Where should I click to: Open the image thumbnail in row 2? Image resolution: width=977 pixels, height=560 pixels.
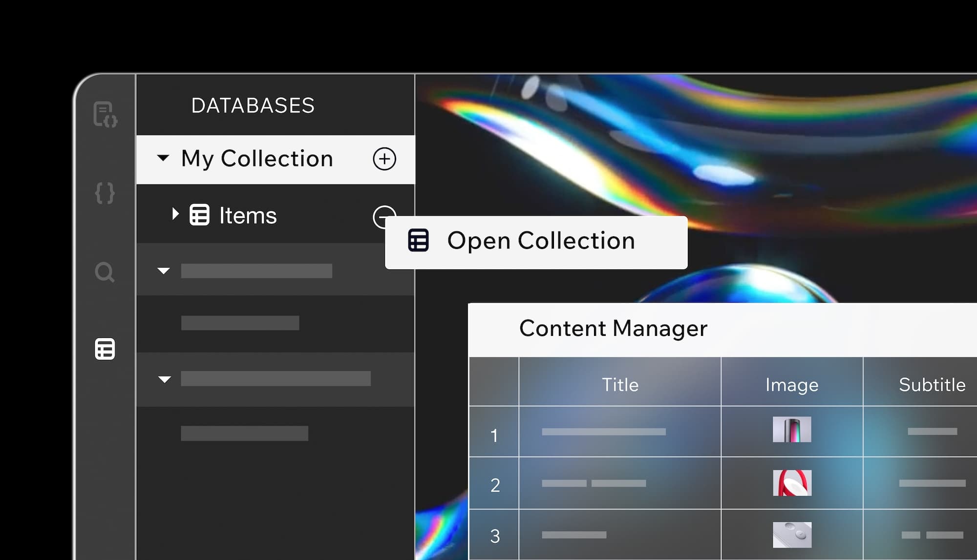792,483
